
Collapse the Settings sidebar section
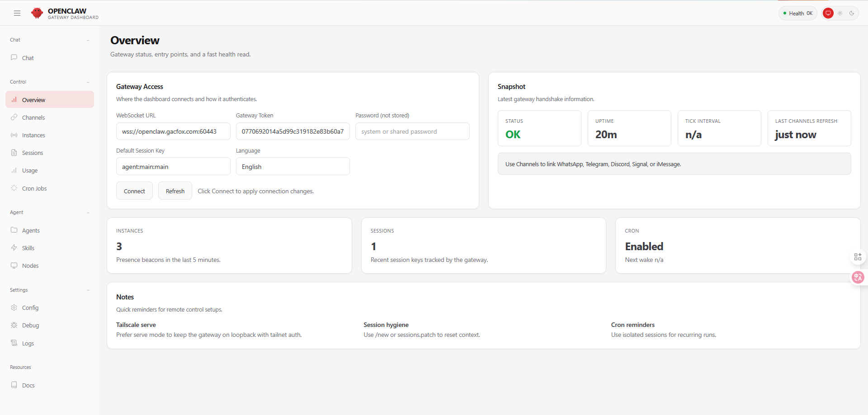pyautogui.click(x=88, y=290)
